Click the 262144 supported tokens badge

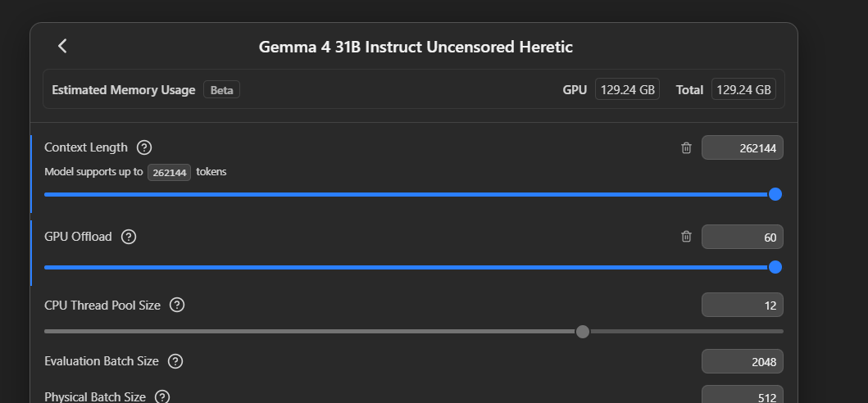click(170, 172)
